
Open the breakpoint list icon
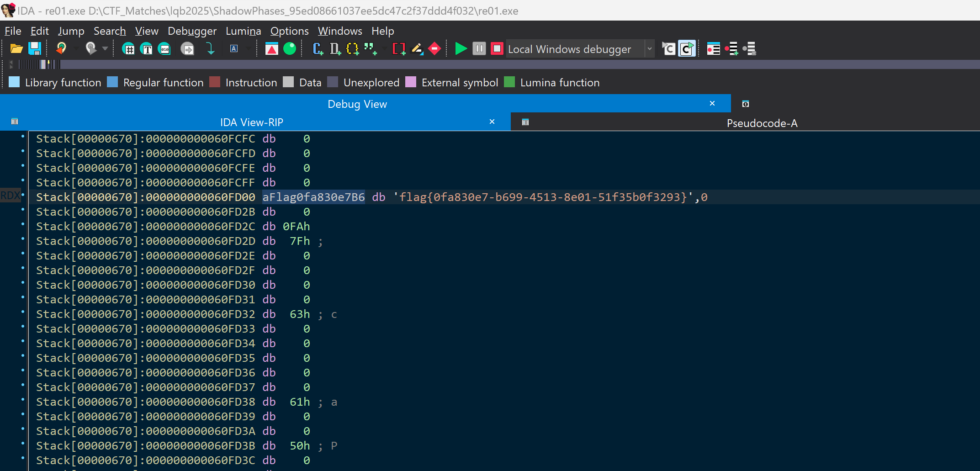pos(714,48)
